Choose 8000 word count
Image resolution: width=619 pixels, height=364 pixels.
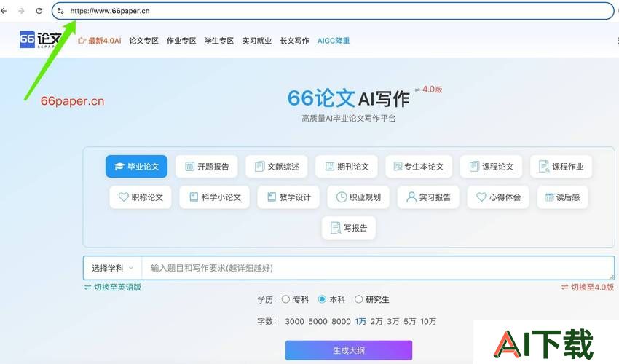coord(341,322)
